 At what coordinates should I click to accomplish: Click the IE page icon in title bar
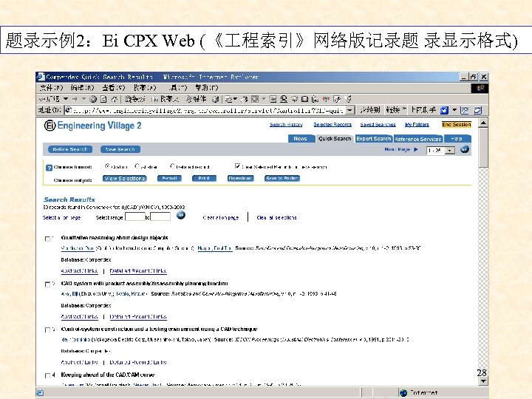click(x=41, y=77)
